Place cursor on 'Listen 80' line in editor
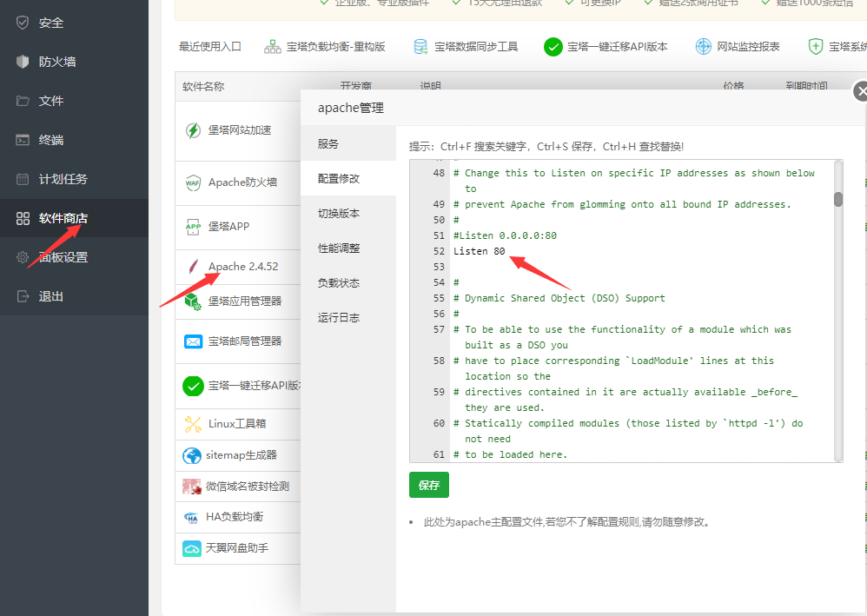This screenshot has width=867, height=616. coord(479,251)
